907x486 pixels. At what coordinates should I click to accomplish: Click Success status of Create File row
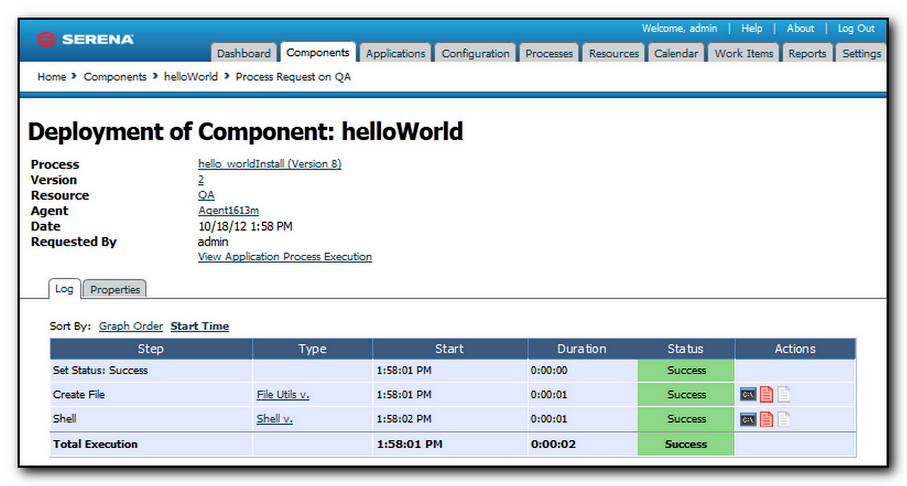[x=686, y=395]
